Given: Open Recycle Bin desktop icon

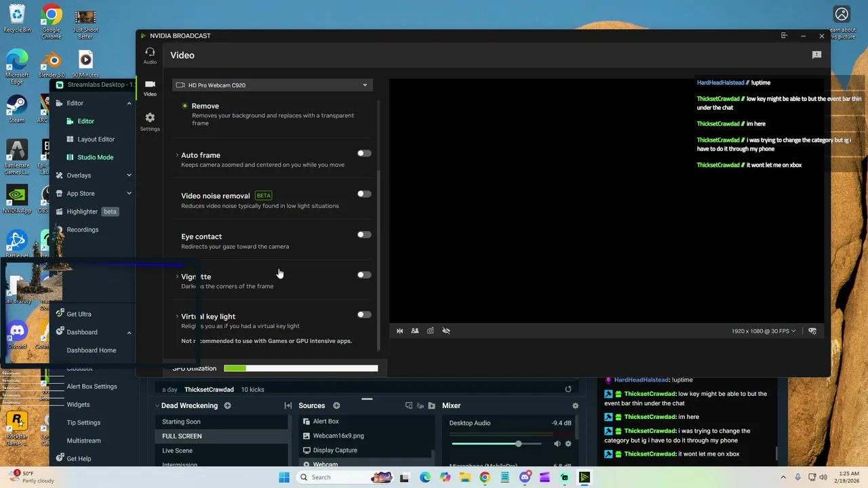Looking at the screenshot, I should click(17, 19).
